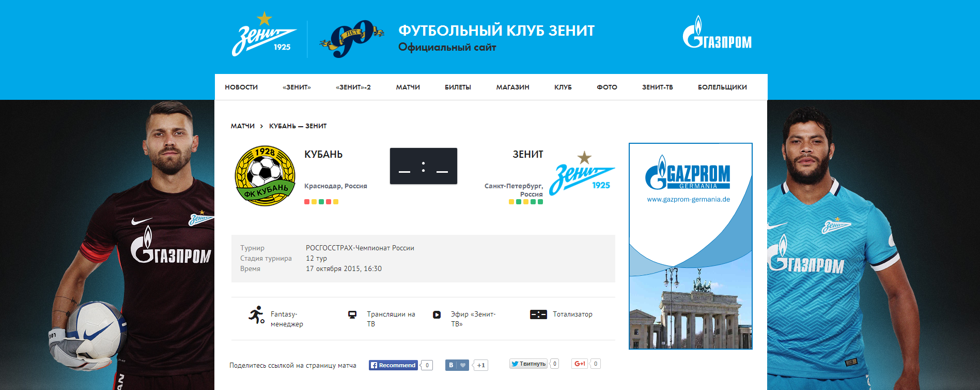Open the Магазин menu item
Viewport: 980px width, 390px height.
pos(512,87)
